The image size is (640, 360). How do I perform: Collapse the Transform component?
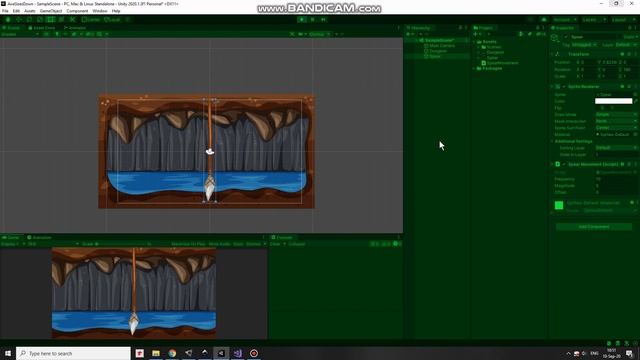(552, 54)
